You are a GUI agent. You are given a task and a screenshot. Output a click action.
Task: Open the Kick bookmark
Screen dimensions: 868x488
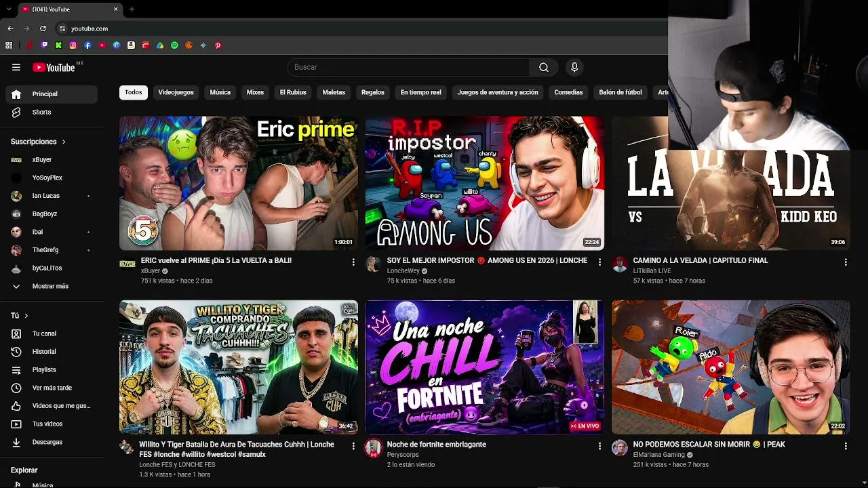[x=58, y=45]
